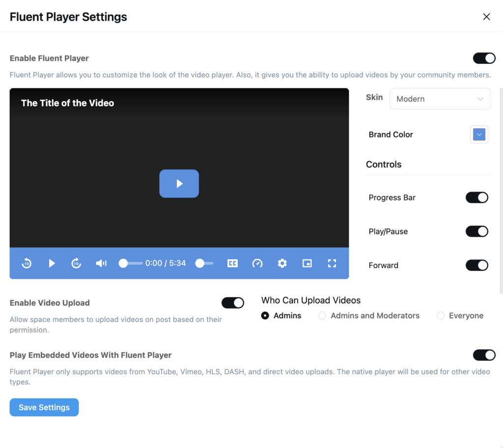Click the Save Settings button
Viewport: 503px width, 448px height.
[44, 407]
